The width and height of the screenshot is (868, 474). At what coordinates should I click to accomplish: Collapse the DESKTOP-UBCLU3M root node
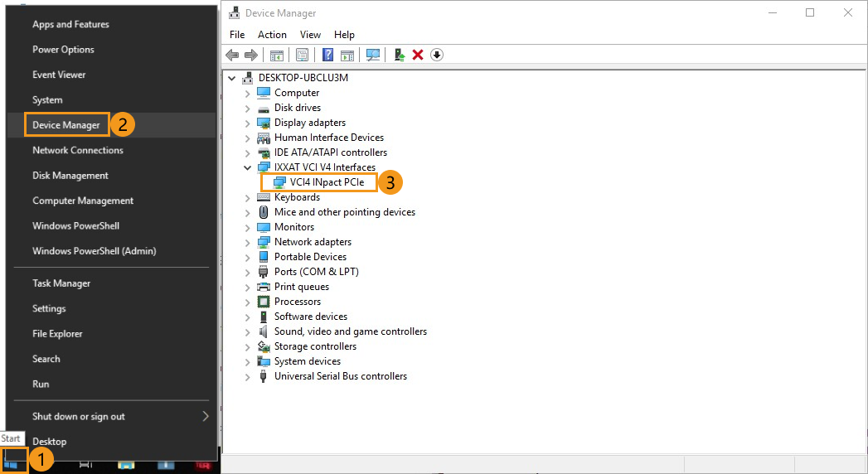pos(232,79)
